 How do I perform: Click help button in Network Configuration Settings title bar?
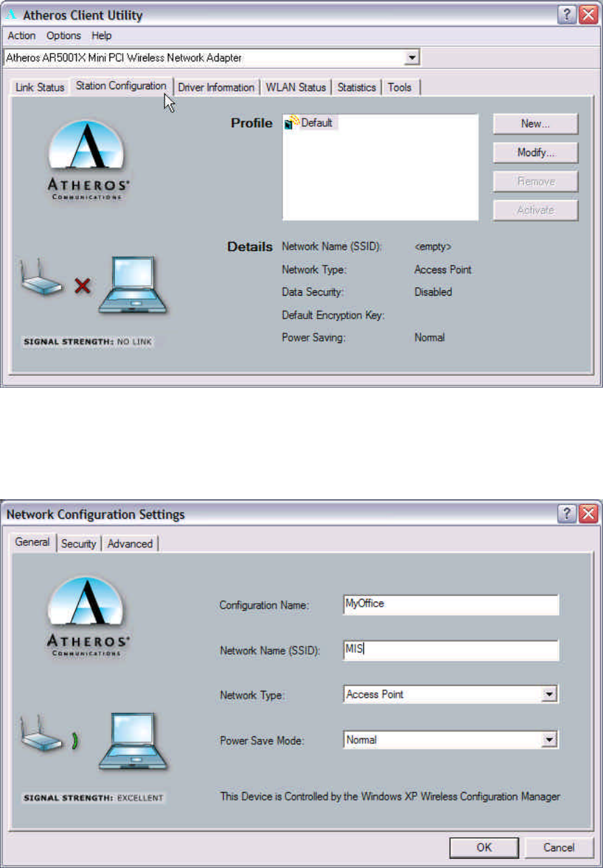click(567, 515)
